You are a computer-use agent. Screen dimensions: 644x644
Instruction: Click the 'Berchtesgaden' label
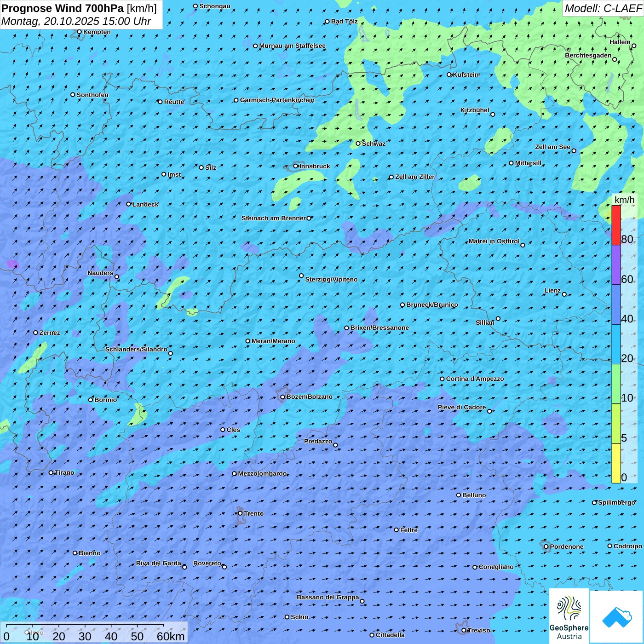coord(588,55)
